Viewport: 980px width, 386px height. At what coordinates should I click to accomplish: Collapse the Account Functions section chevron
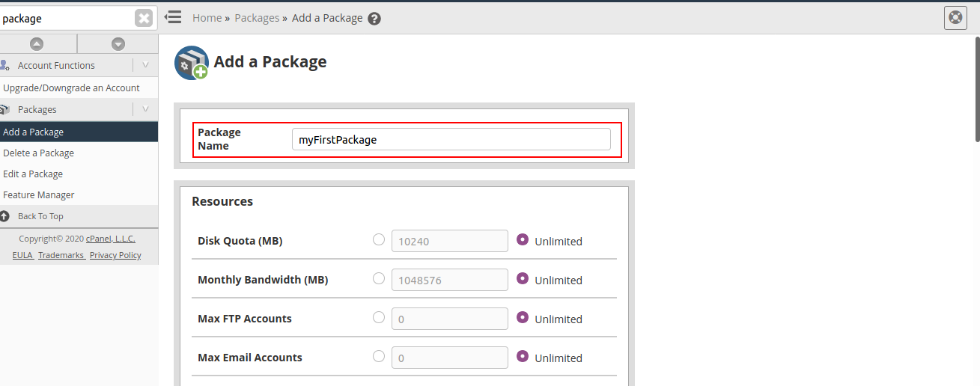[x=145, y=65]
